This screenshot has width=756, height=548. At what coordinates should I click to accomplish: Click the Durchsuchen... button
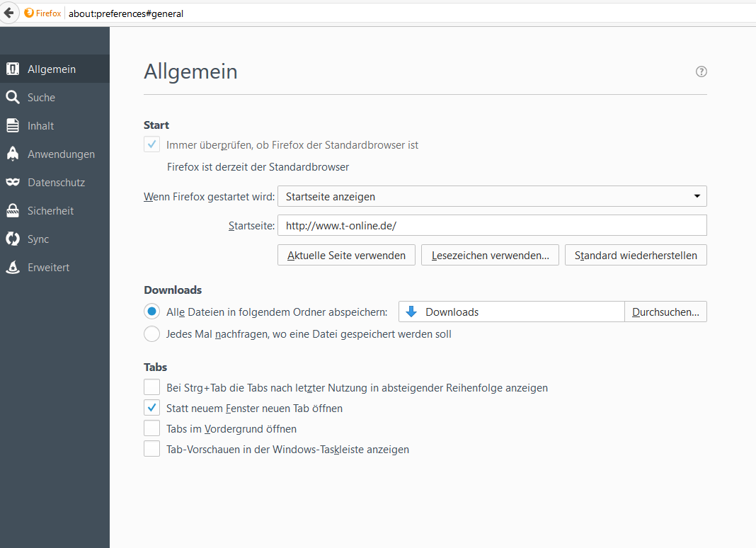point(665,312)
